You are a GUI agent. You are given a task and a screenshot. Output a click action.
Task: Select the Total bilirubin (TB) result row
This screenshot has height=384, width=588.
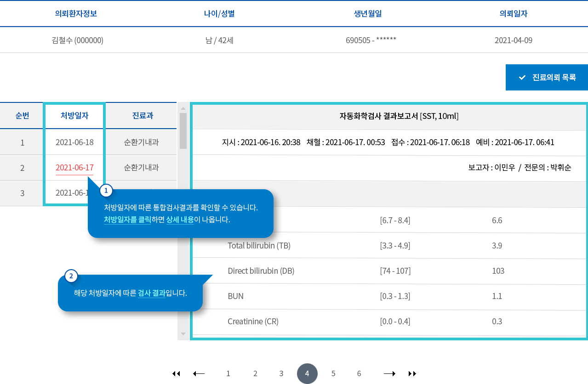(389, 245)
